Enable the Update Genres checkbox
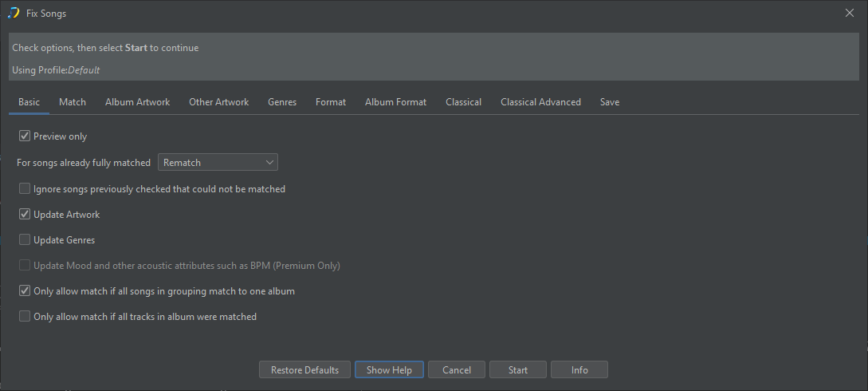This screenshot has width=868, height=391. (x=25, y=240)
